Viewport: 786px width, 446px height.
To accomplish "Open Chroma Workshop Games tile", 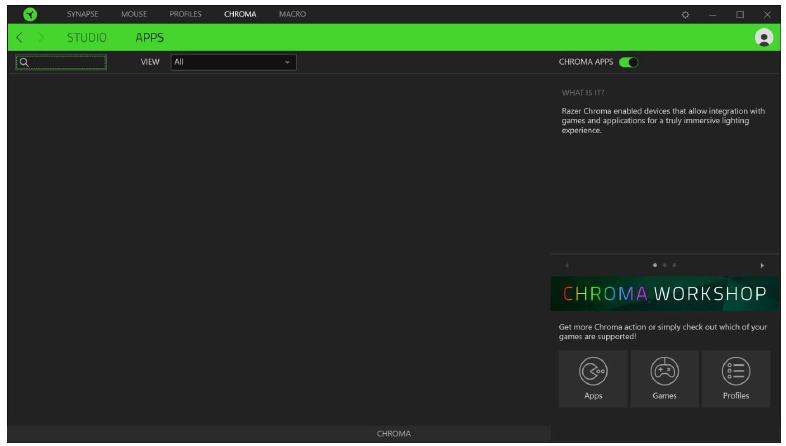I will 664,379.
